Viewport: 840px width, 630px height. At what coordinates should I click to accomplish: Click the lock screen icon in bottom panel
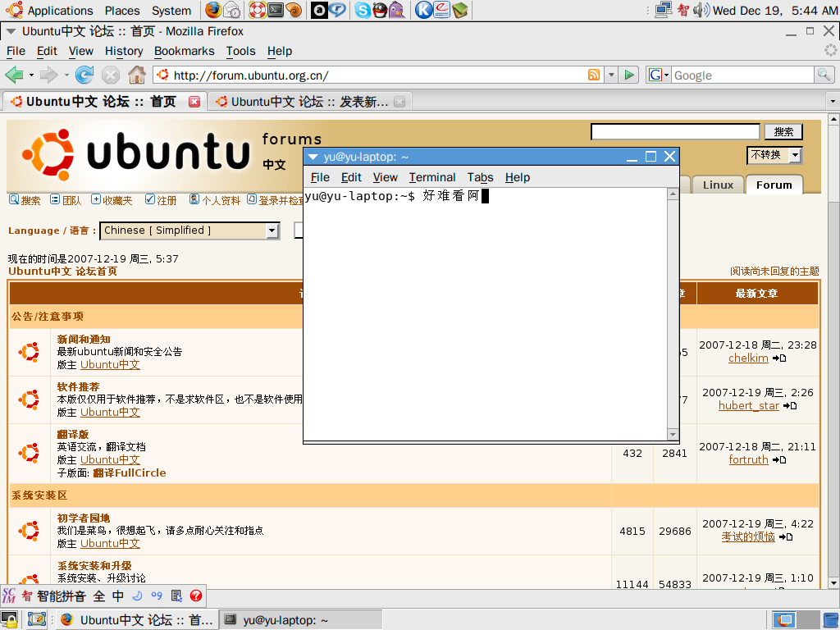coord(9,620)
